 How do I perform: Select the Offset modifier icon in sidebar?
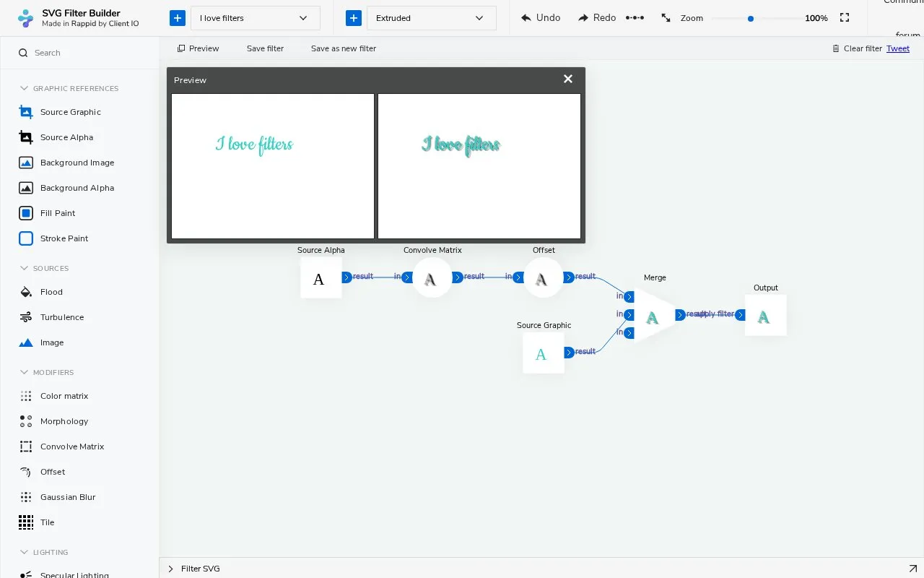26,472
